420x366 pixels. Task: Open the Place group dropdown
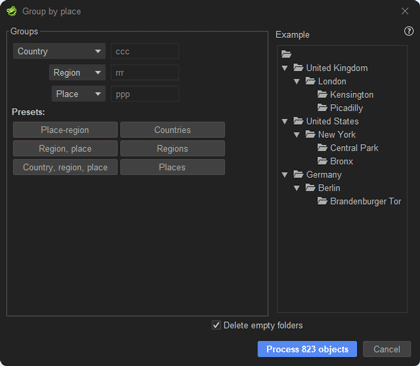[x=79, y=94]
